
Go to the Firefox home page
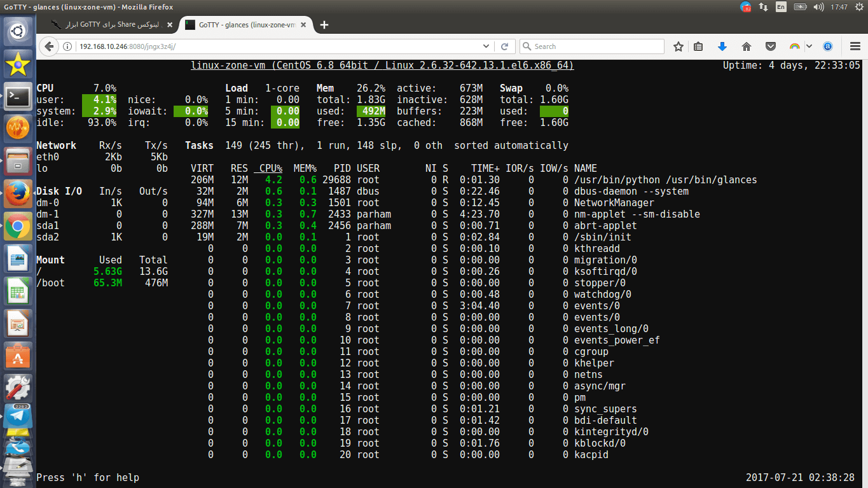pos(747,46)
